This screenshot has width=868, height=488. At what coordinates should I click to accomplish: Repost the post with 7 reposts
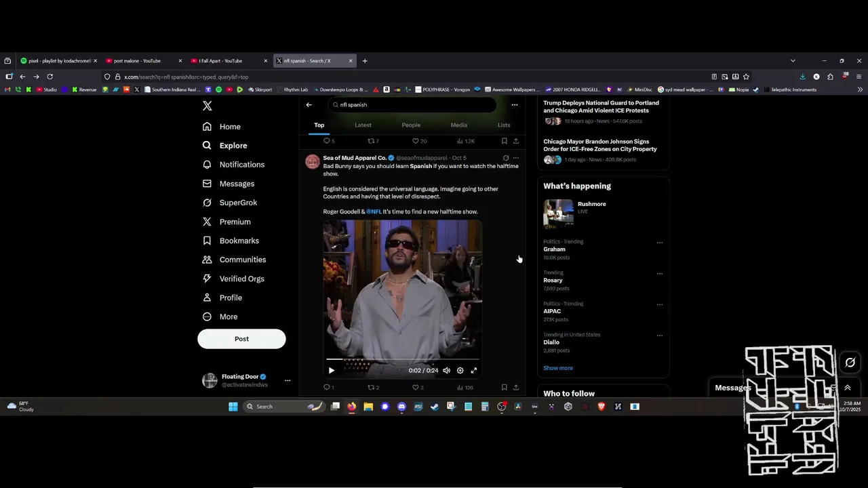373,141
